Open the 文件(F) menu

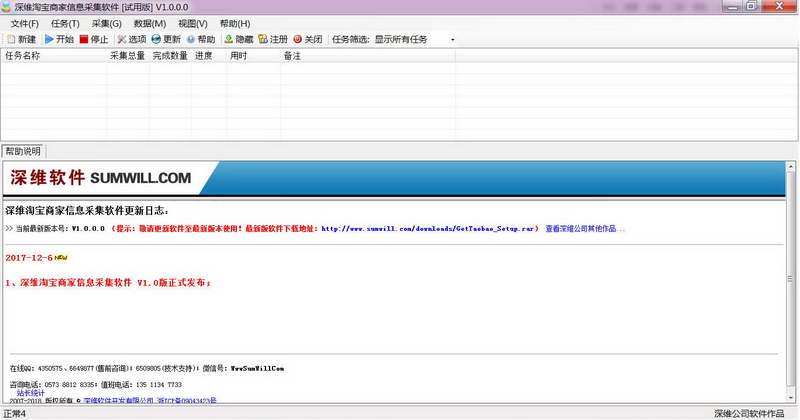pos(24,23)
